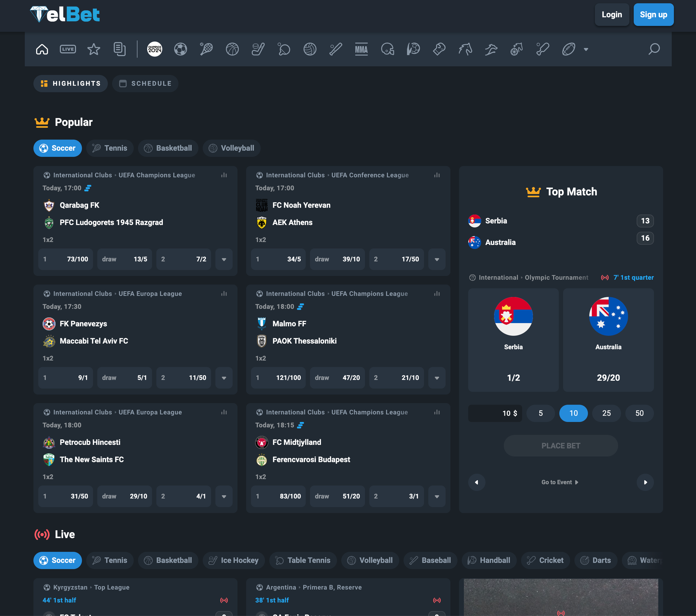Drag the bet amount slider to 25
Screen dimensions: 696x616
(606, 413)
